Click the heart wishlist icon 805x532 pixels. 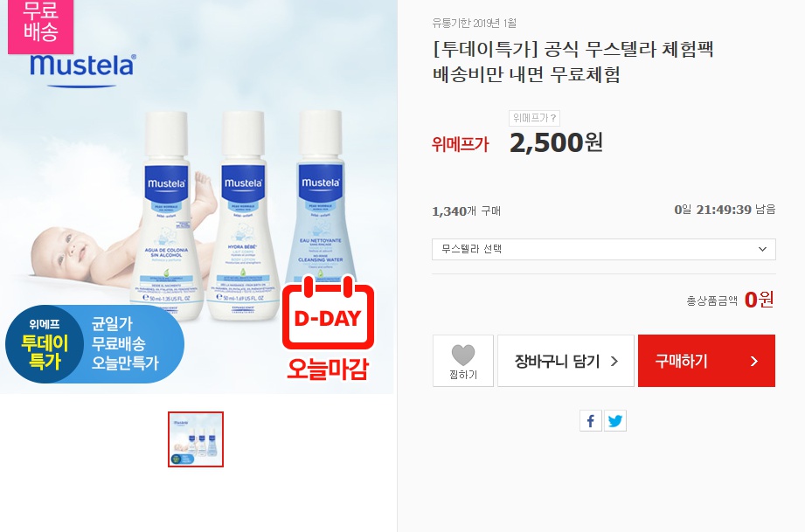(x=463, y=355)
